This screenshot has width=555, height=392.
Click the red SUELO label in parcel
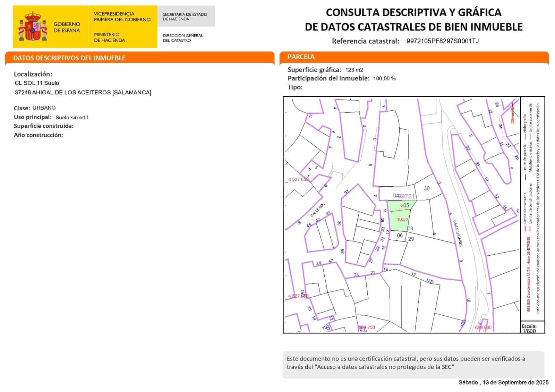click(402, 219)
